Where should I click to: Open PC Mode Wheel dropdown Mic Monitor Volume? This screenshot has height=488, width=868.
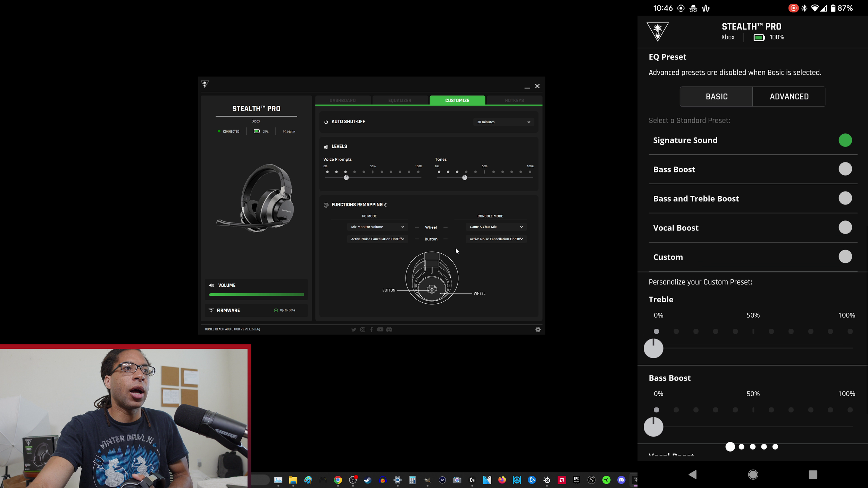click(x=377, y=227)
